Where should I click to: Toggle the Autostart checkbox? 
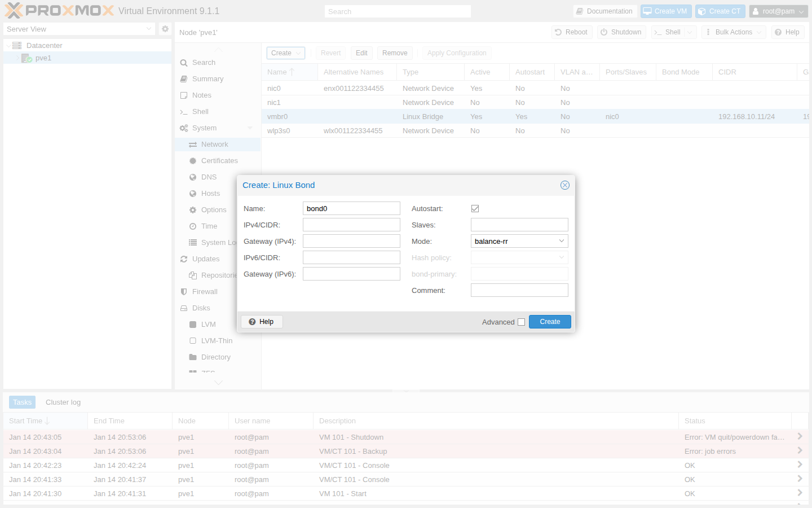tap(475, 209)
